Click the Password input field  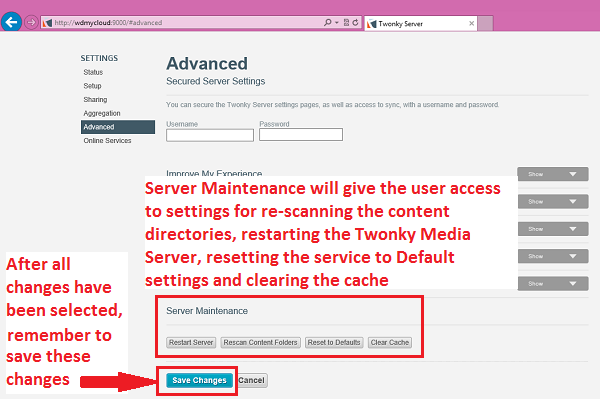(x=301, y=135)
